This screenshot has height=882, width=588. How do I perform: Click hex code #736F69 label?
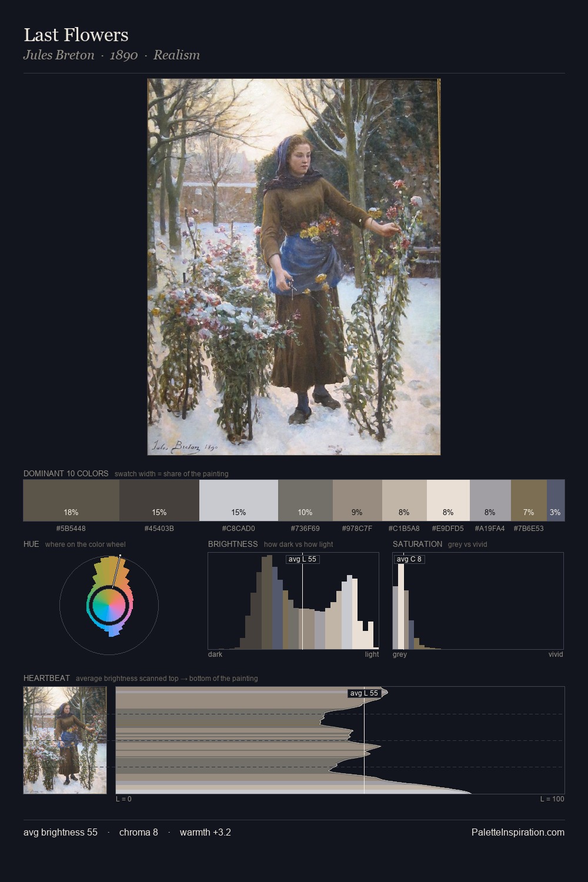(305, 529)
